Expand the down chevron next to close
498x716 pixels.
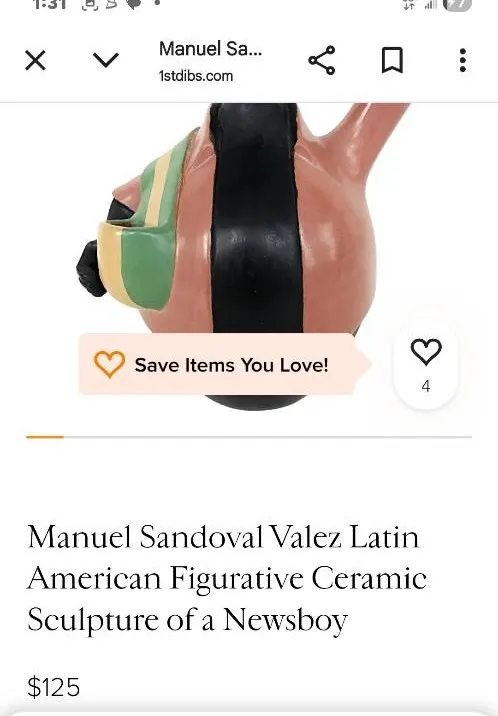tap(105, 60)
